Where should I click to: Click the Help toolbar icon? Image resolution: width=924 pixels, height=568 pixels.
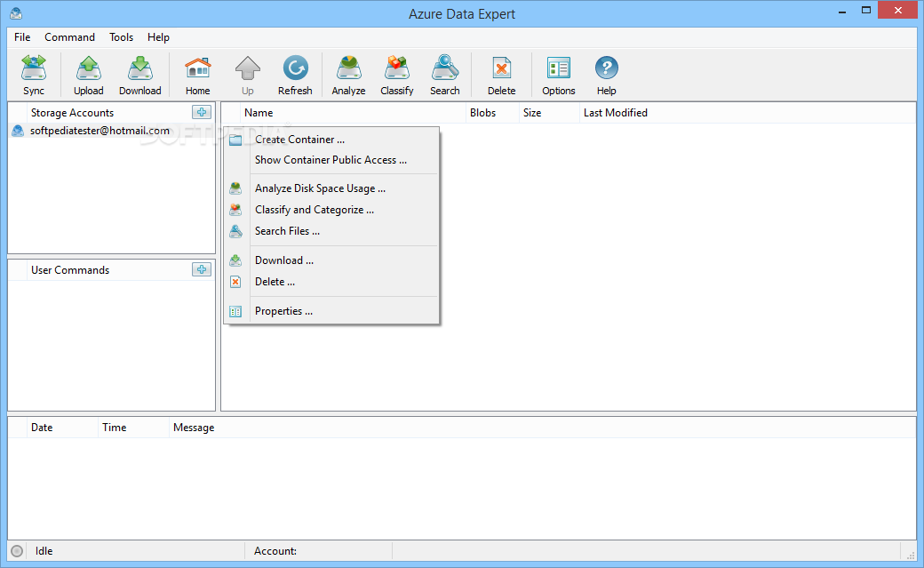606,75
